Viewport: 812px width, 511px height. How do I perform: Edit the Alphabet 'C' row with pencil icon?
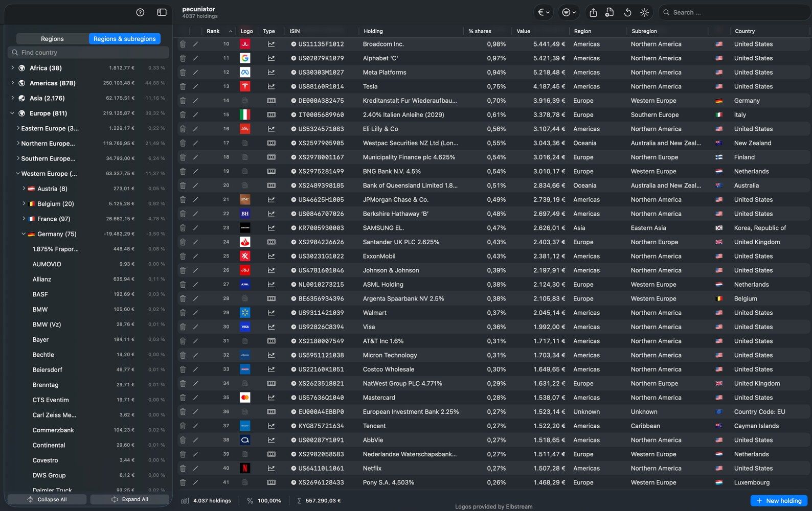tap(195, 58)
